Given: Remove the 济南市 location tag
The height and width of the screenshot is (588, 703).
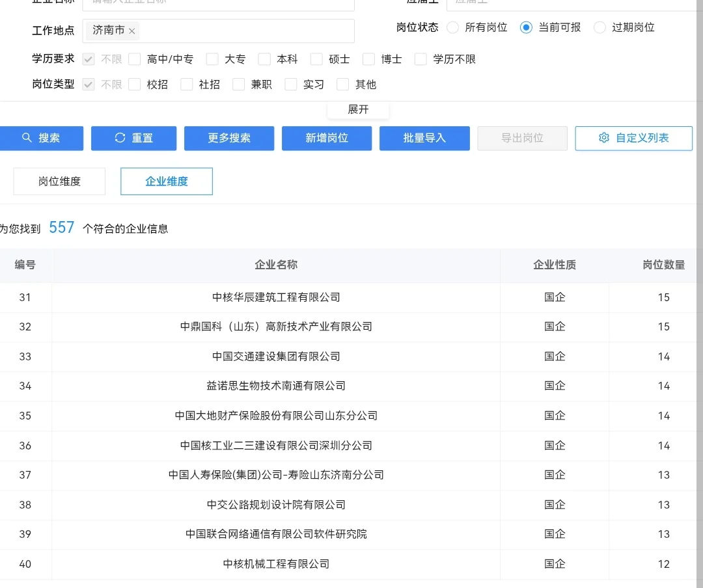Looking at the screenshot, I should point(131,31).
